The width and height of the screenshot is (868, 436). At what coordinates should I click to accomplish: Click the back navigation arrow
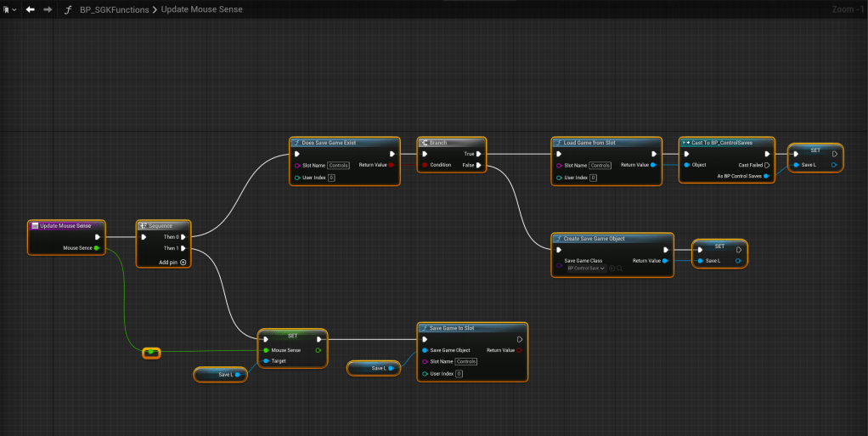(31, 9)
